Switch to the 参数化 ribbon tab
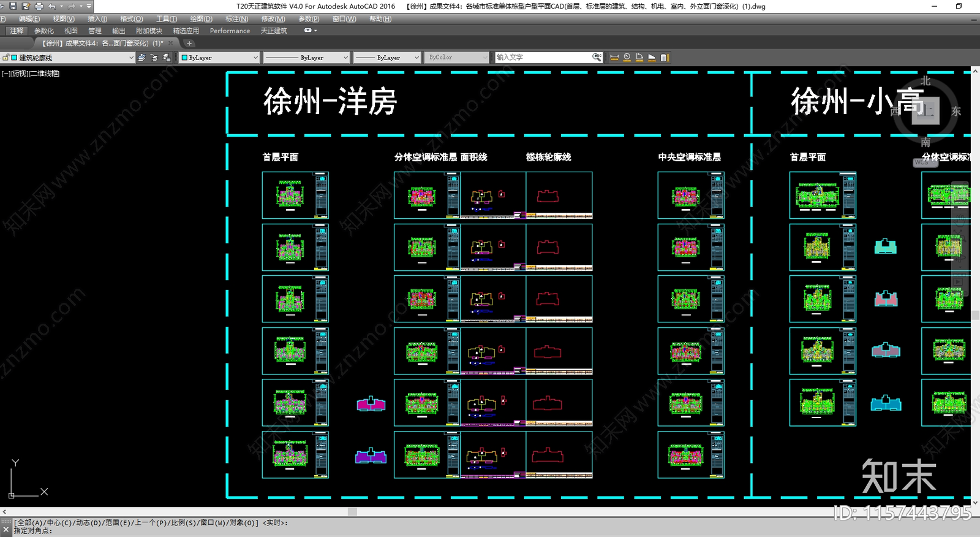This screenshot has height=537, width=980. [44, 31]
